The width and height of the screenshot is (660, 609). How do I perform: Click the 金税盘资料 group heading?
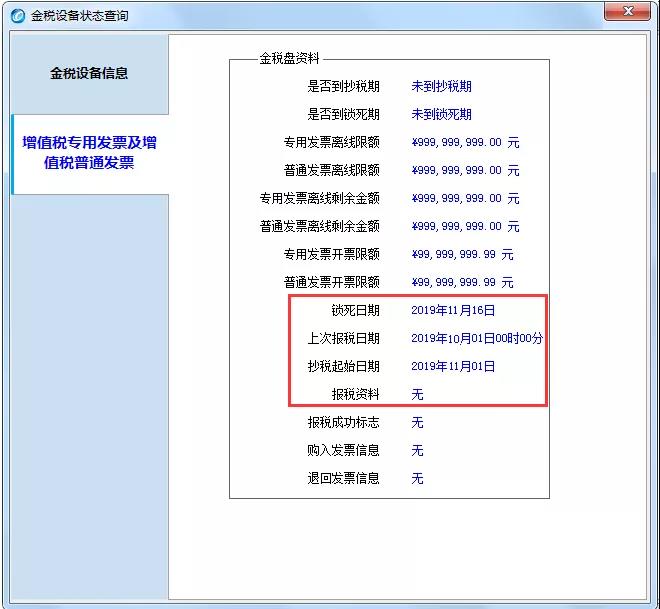[x=289, y=59]
